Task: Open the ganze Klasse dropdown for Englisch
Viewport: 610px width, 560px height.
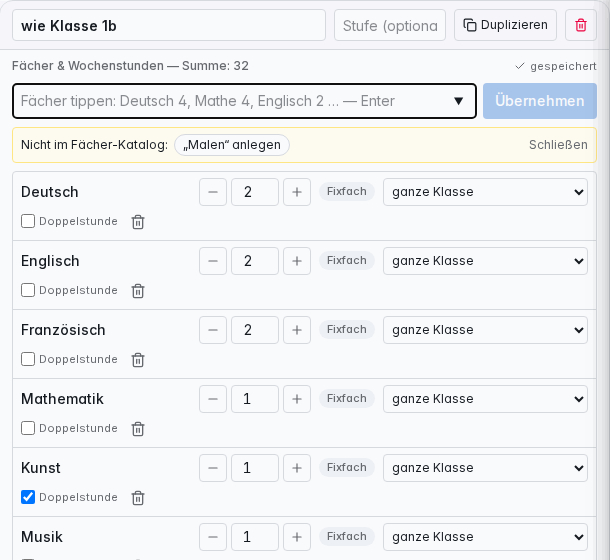Action: pos(485,261)
